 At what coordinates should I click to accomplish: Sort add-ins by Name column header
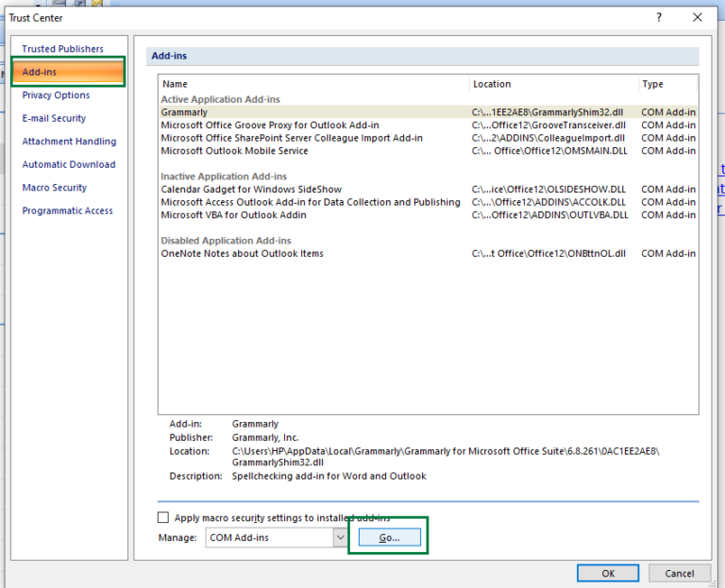(312, 84)
